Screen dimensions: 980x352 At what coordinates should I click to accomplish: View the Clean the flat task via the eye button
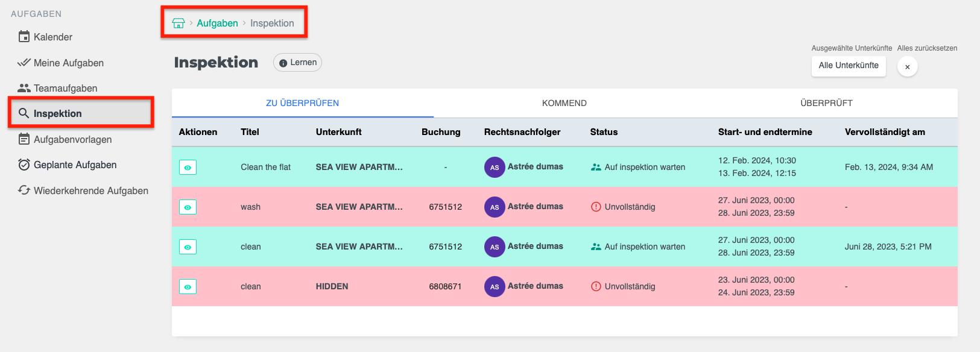188,168
